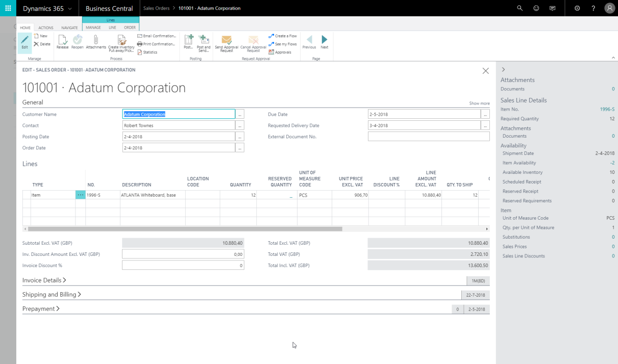Click the Invoice Discount % field
The width and height of the screenshot is (618, 364).
click(x=183, y=266)
